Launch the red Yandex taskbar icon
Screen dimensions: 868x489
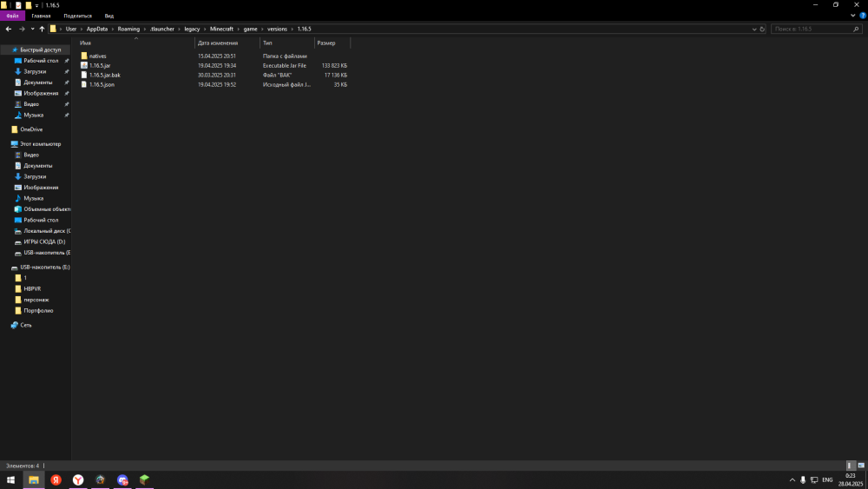point(56,480)
